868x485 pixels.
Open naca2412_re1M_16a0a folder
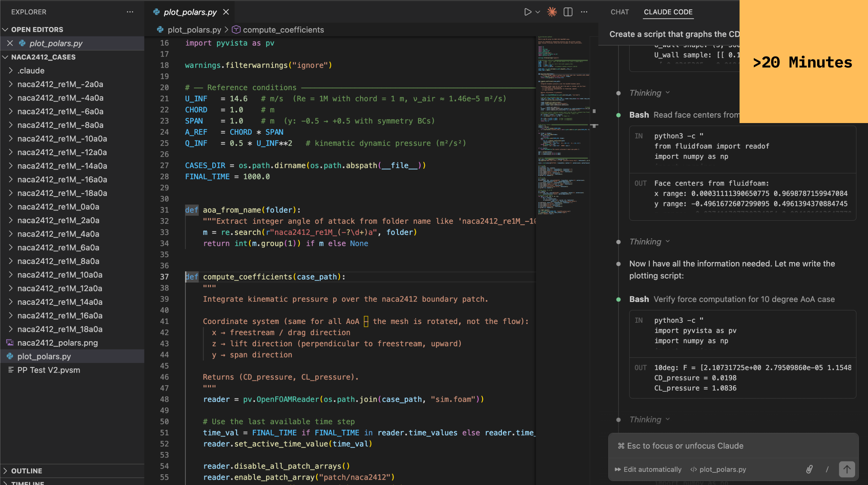[x=60, y=315]
